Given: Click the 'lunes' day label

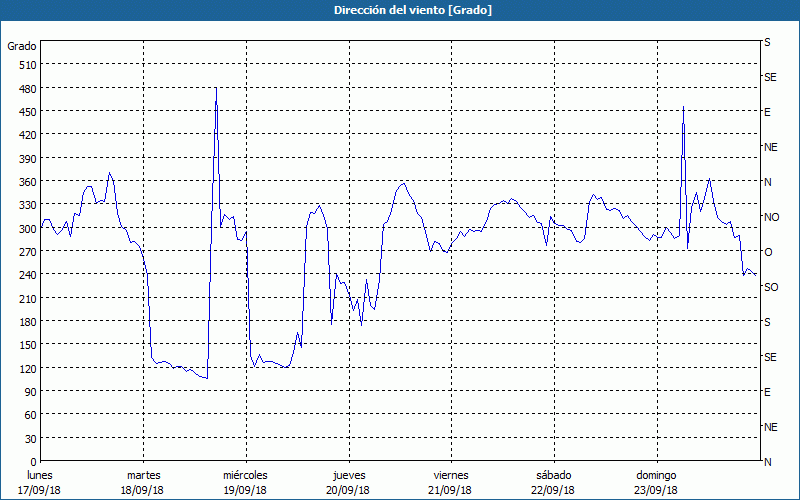Looking at the screenshot, I should point(40,476).
